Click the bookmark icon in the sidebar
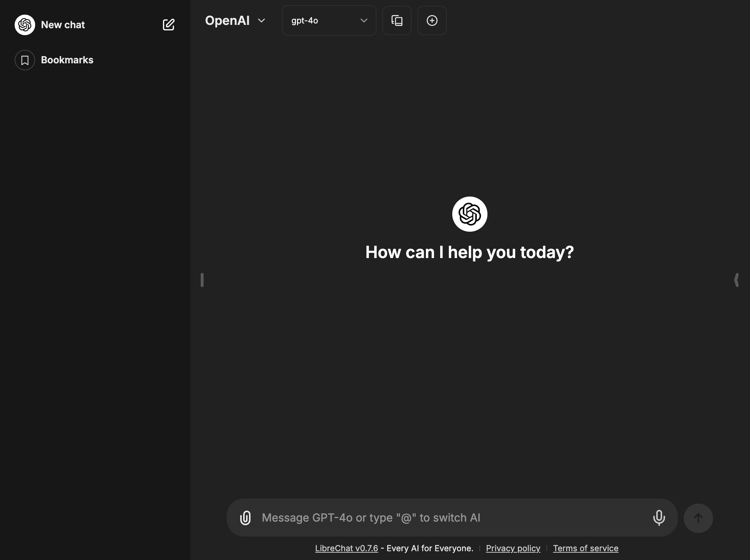The image size is (750, 560). tap(25, 60)
